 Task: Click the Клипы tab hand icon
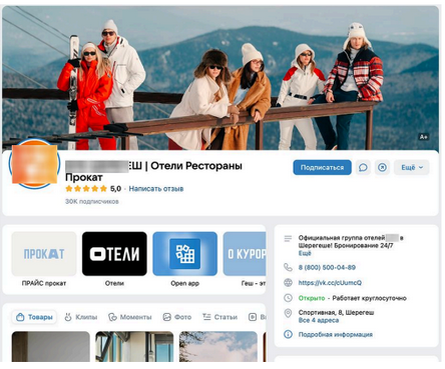point(68,317)
